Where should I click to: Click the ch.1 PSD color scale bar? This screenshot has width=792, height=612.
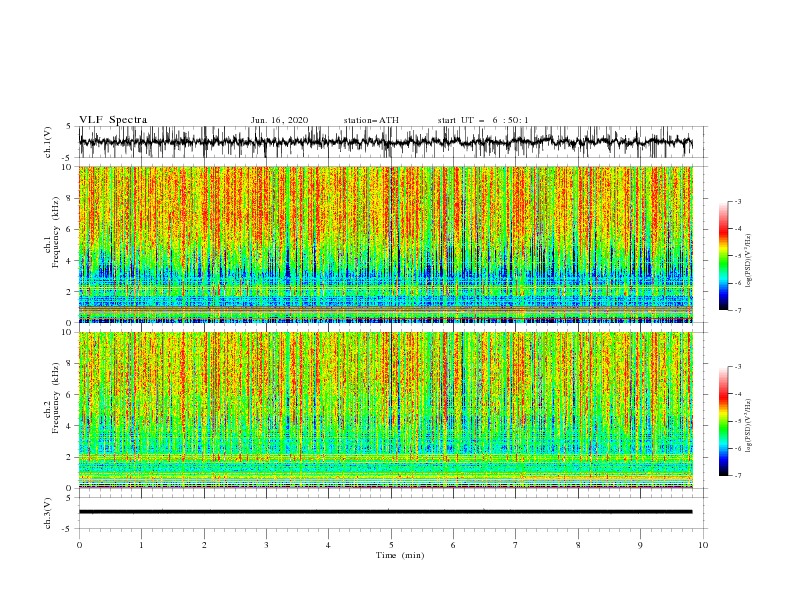pos(723,256)
